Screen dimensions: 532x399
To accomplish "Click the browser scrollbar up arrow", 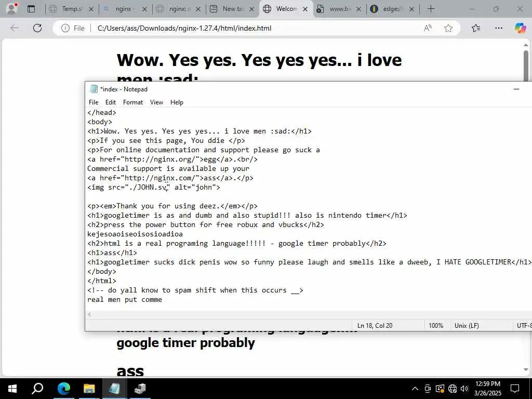I will click(x=526, y=45).
